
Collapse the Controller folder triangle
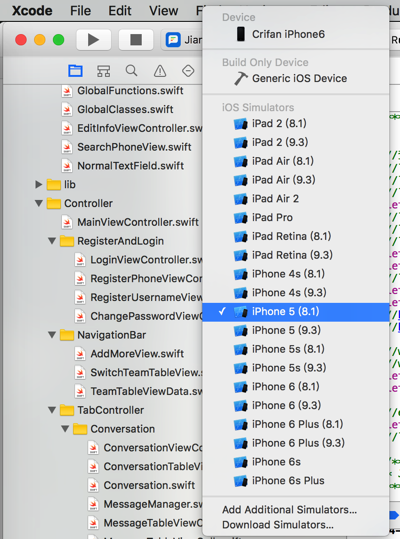click(39, 204)
